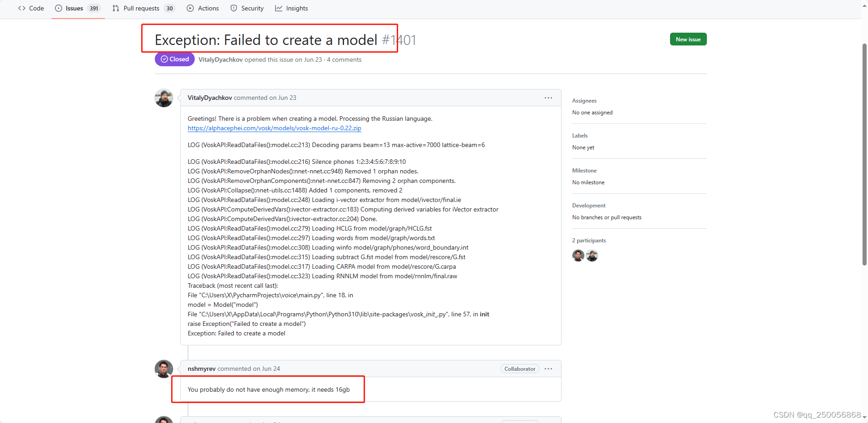Viewport: 868px width, 423px height.
Task: Click VitalyDyachkov's avatar beside first comment
Action: (x=164, y=98)
